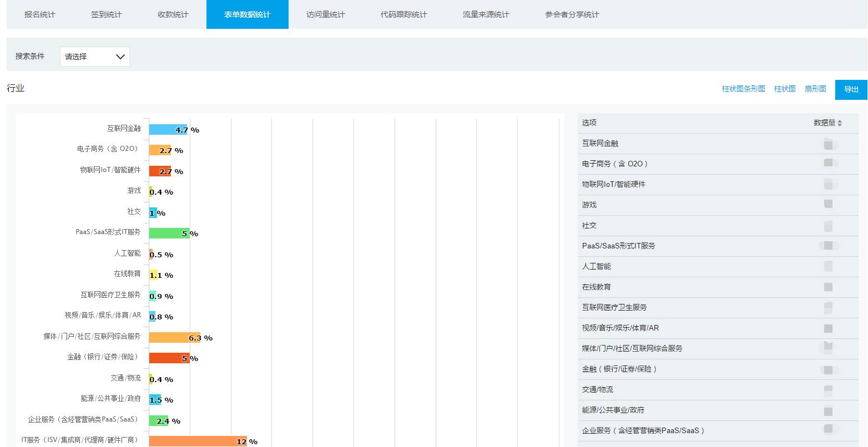Image resolution: width=868 pixels, height=447 pixels.
Task: Switch chart view to 扇形图
Action: [x=815, y=89]
